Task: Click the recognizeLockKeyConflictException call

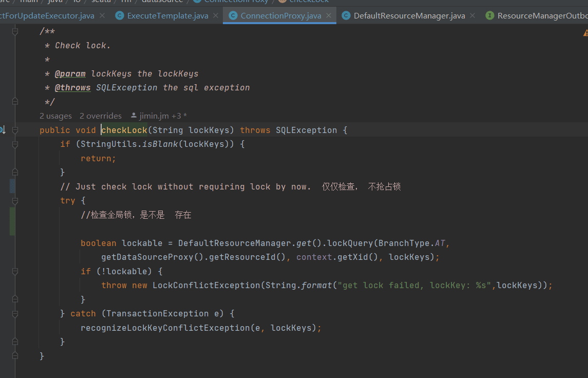Action: (x=165, y=328)
